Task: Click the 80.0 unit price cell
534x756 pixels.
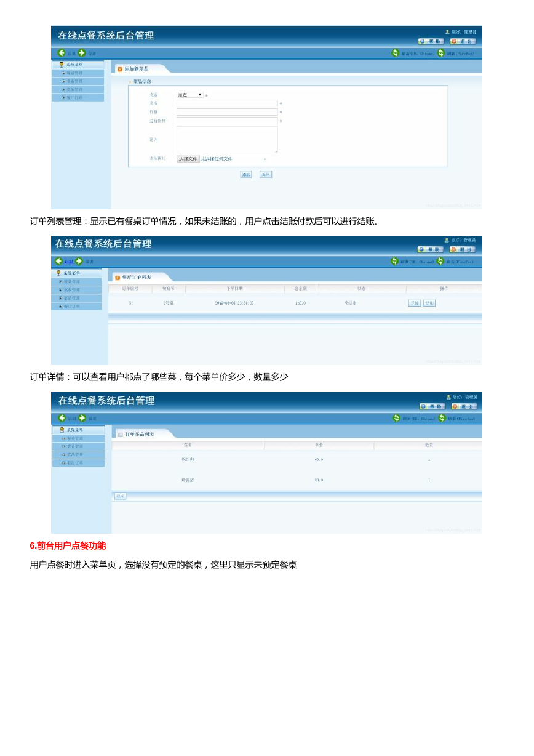Action: click(319, 480)
